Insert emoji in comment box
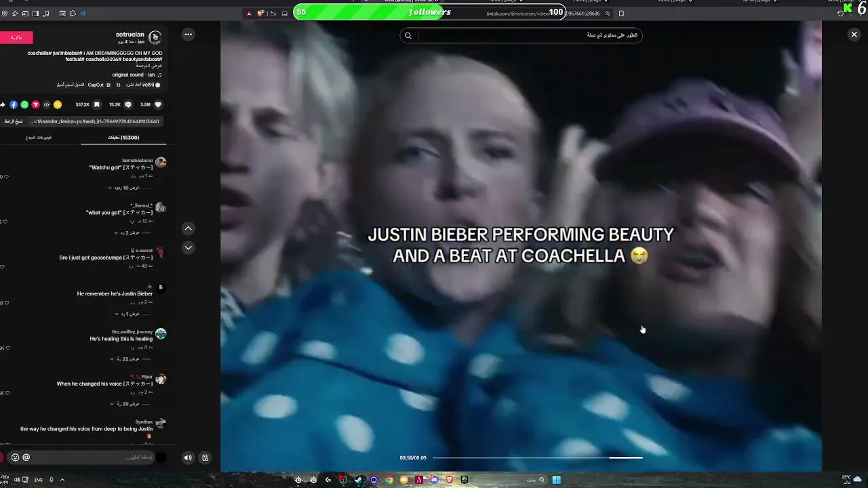 pyautogui.click(x=15, y=457)
